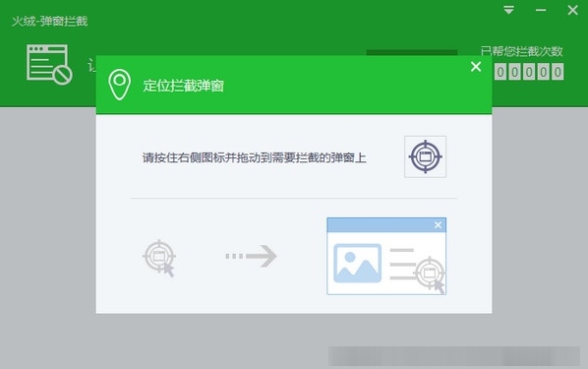Click the blurred bar at window bottom
This screenshot has width=588, height=369.
pyautogui.click(x=454, y=356)
